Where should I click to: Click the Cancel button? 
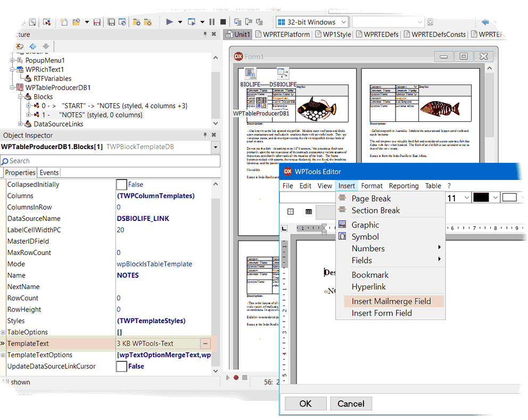coord(351,403)
